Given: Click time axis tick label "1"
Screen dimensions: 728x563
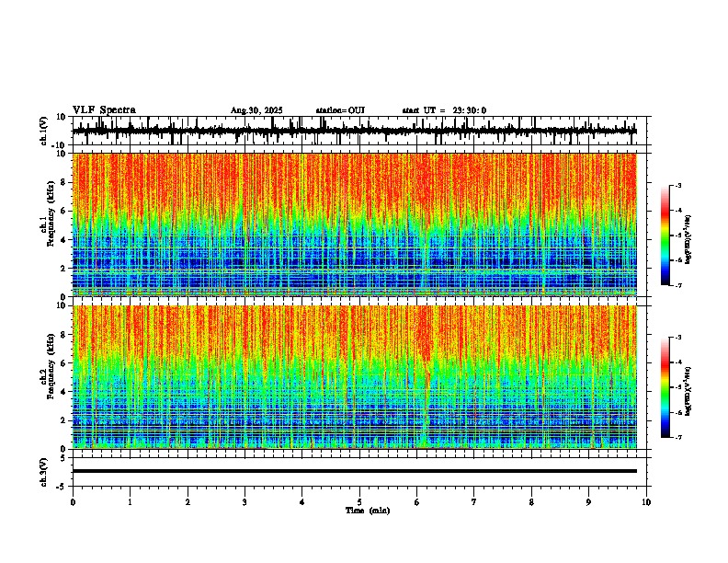Looking at the screenshot, I should (x=130, y=502).
